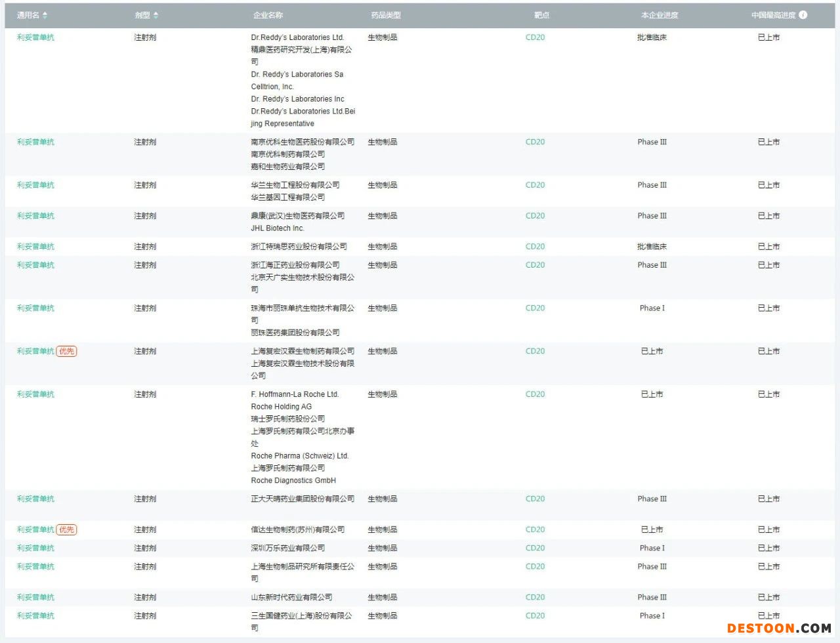Click 优先 badge in 信达生物制药 row
This screenshot has width=840, height=643.
pyautogui.click(x=66, y=529)
